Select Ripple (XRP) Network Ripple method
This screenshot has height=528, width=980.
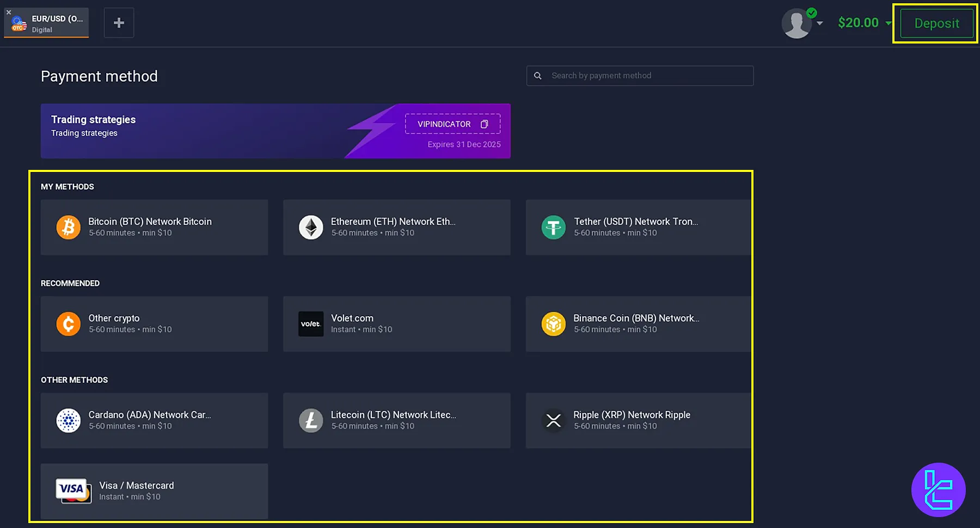tap(639, 420)
